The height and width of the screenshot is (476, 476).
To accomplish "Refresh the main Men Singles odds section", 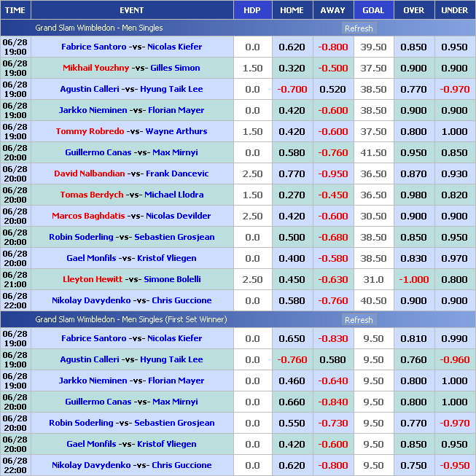I will pyautogui.click(x=358, y=28).
